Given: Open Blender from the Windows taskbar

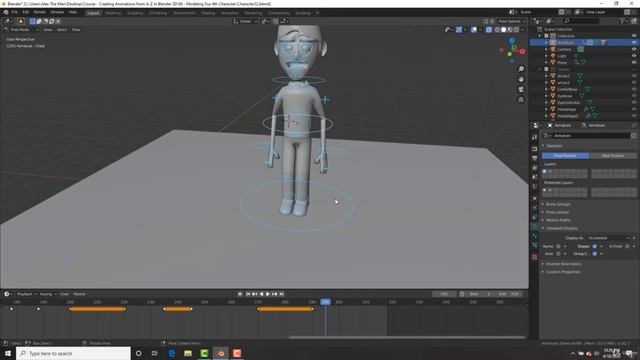Looking at the screenshot, I should [x=221, y=353].
